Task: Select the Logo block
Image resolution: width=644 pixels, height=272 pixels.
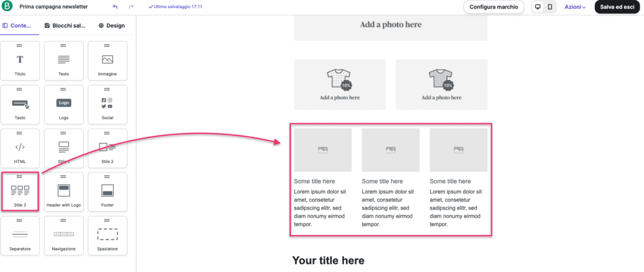Action: point(64,105)
